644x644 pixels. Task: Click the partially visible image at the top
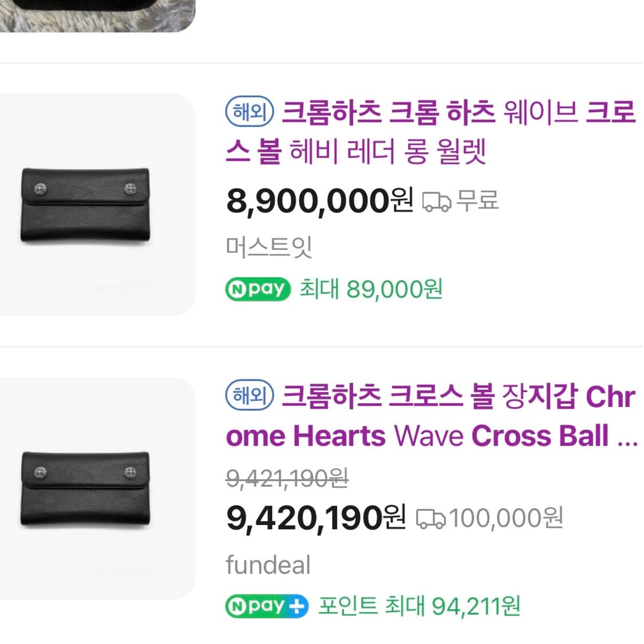pos(94,14)
